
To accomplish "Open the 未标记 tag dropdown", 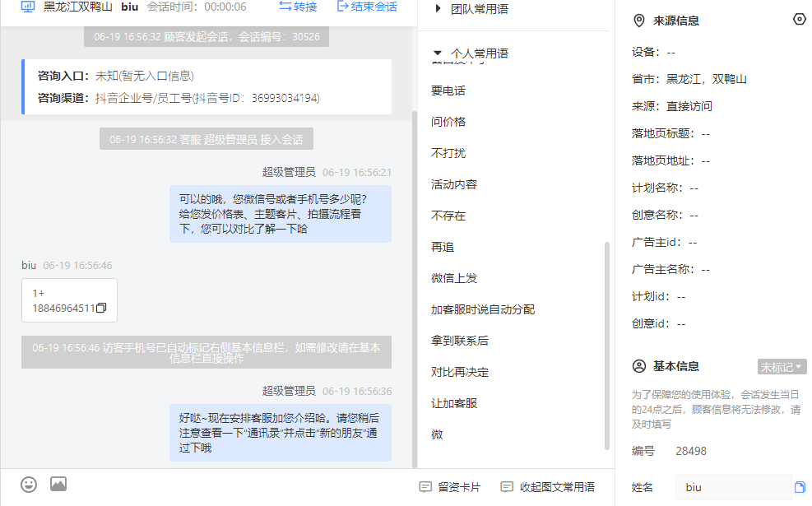I will click(782, 367).
